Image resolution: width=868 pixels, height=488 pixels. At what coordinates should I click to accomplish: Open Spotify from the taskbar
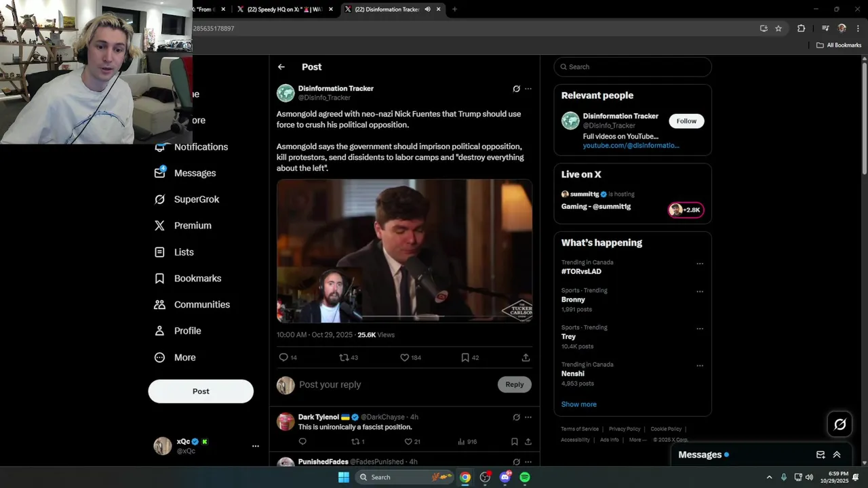click(x=525, y=477)
